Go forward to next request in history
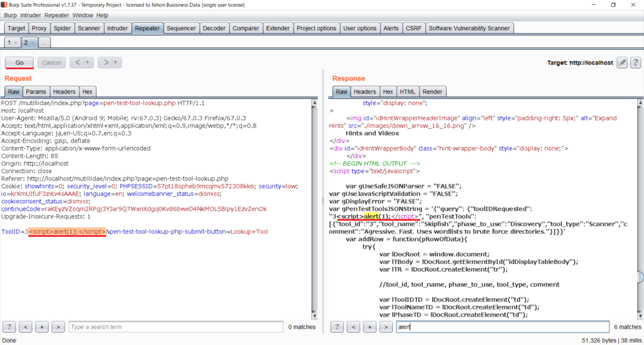This screenshot has height=345, width=644. (x=106, y=62)
